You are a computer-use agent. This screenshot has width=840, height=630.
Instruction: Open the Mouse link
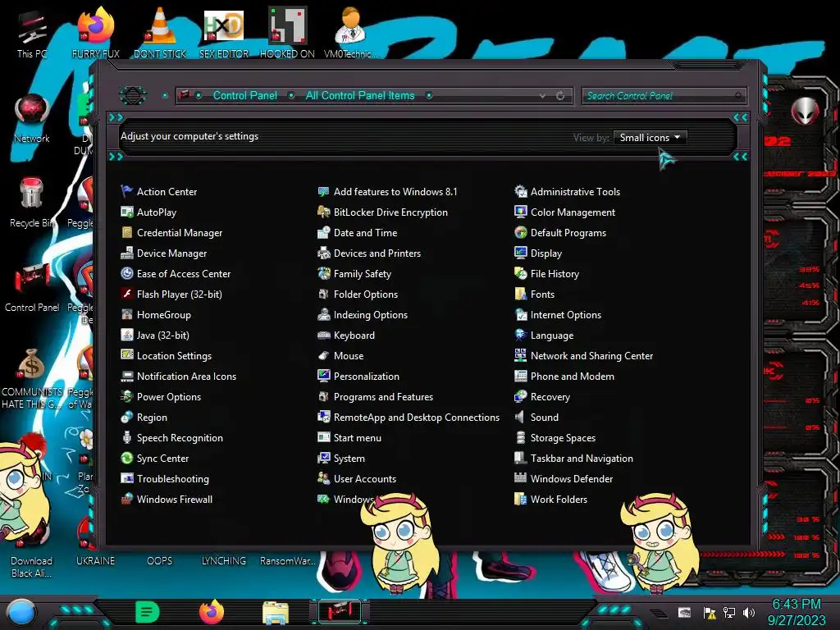[349, 356]
